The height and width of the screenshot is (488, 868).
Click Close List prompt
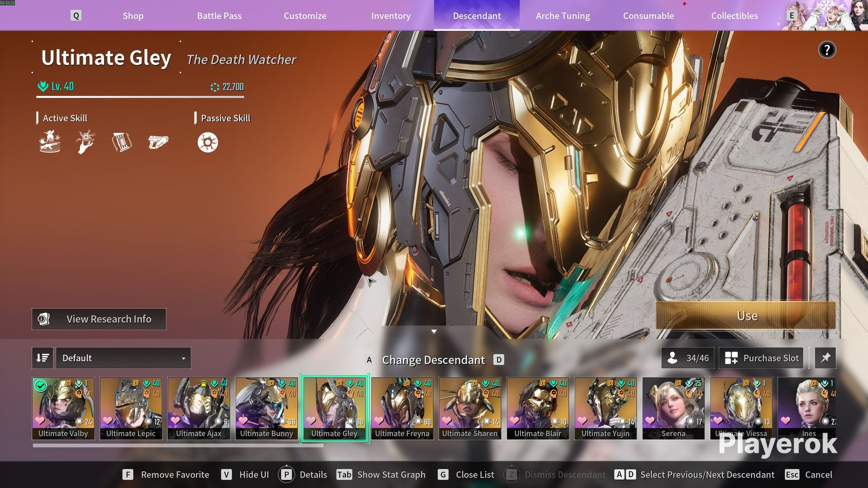(475, 474)
